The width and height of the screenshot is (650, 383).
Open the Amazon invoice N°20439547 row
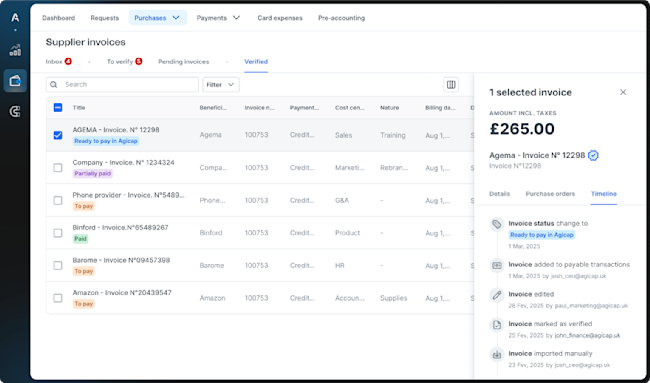(x=260, y=298)
